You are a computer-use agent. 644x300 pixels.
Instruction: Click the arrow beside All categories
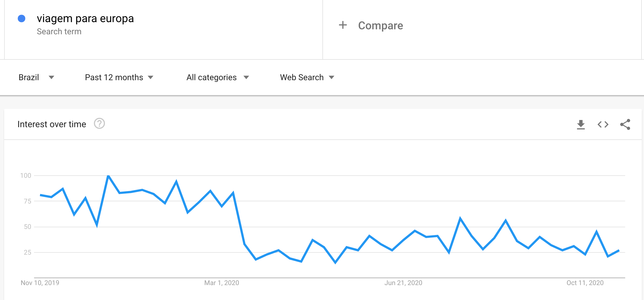246,78
